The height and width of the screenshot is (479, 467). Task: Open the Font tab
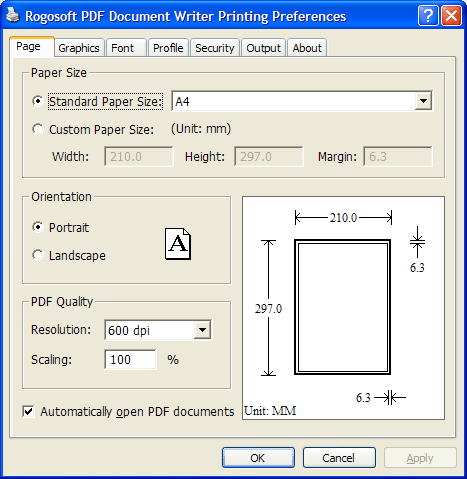[126, 48]
